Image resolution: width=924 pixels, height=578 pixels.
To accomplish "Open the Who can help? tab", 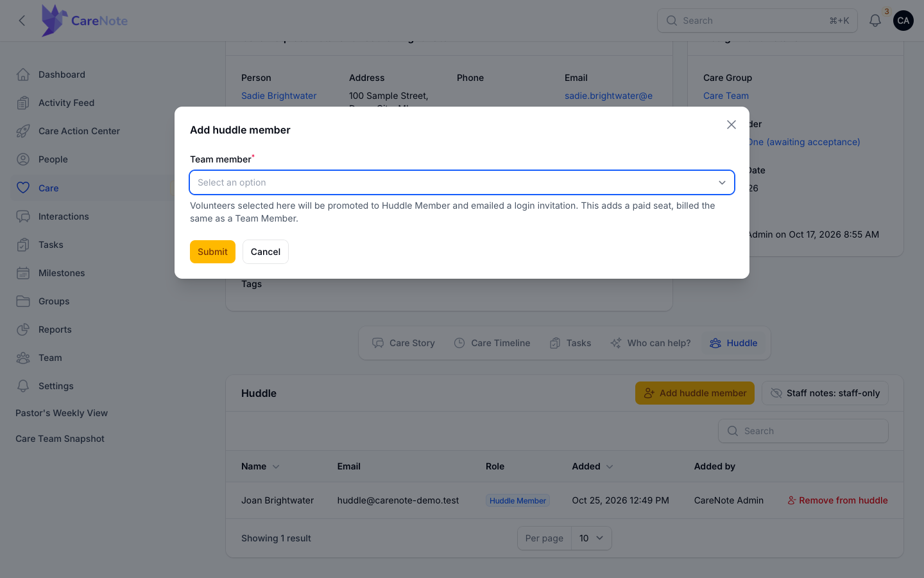I will coord(651,343).
